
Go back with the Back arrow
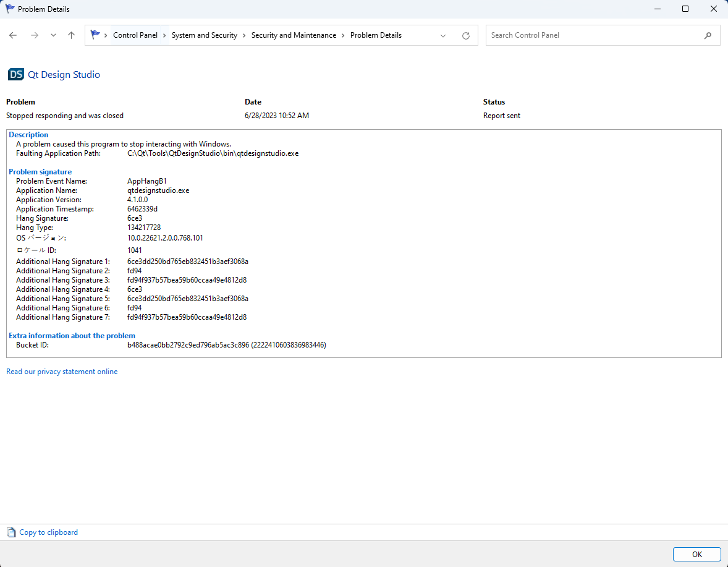(x=13, y=35)
